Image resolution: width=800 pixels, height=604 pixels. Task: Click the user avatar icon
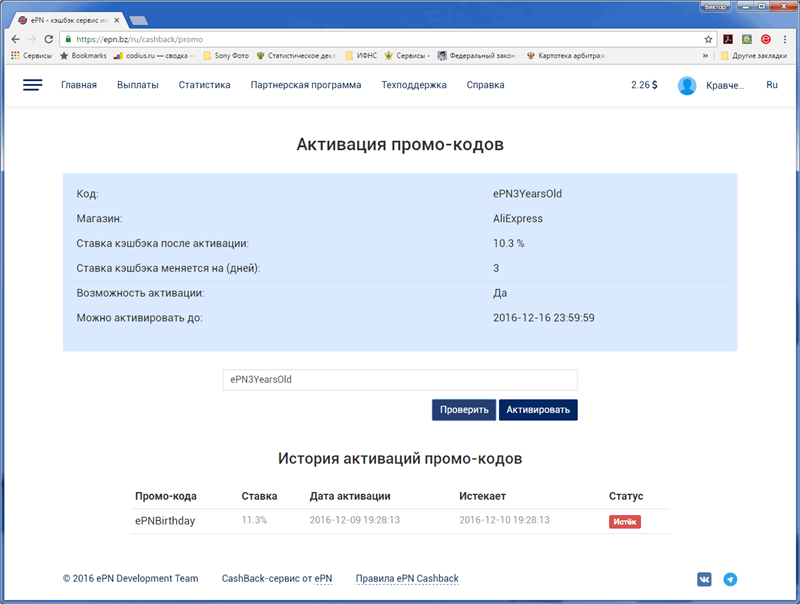click(687, 86)
